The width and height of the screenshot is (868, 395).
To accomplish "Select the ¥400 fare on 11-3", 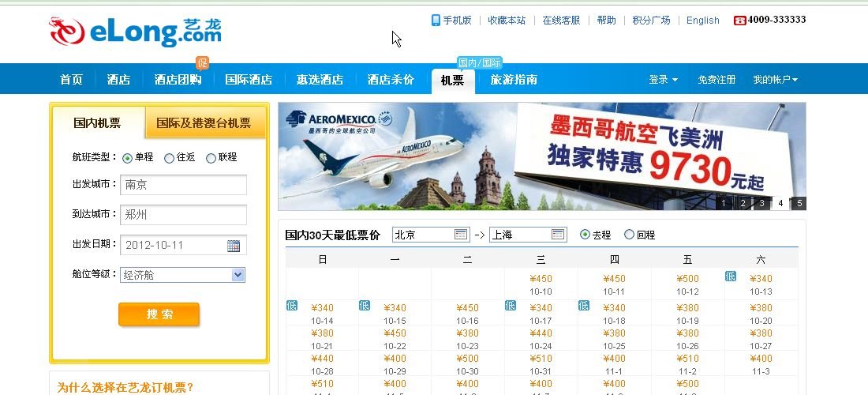I will (761, 359).
